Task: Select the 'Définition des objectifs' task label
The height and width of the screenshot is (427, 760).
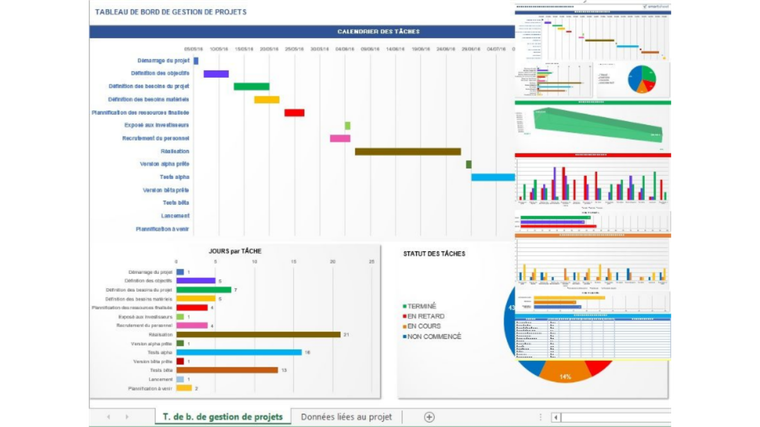Action: pyautogui.click(x=160, y=73)
